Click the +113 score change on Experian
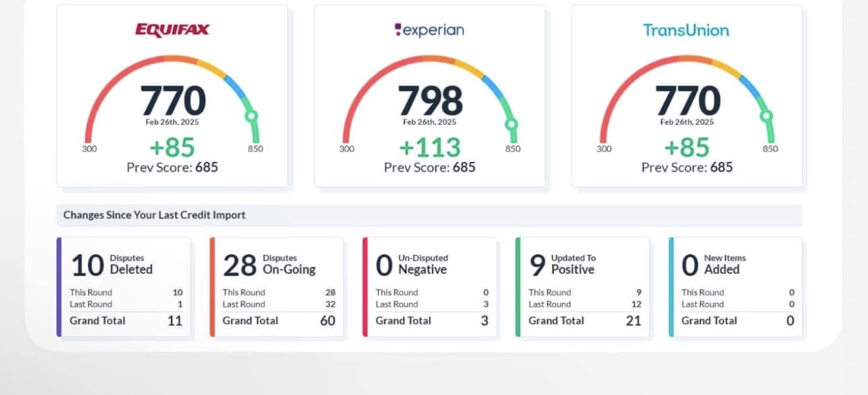 tap(429, 147)
